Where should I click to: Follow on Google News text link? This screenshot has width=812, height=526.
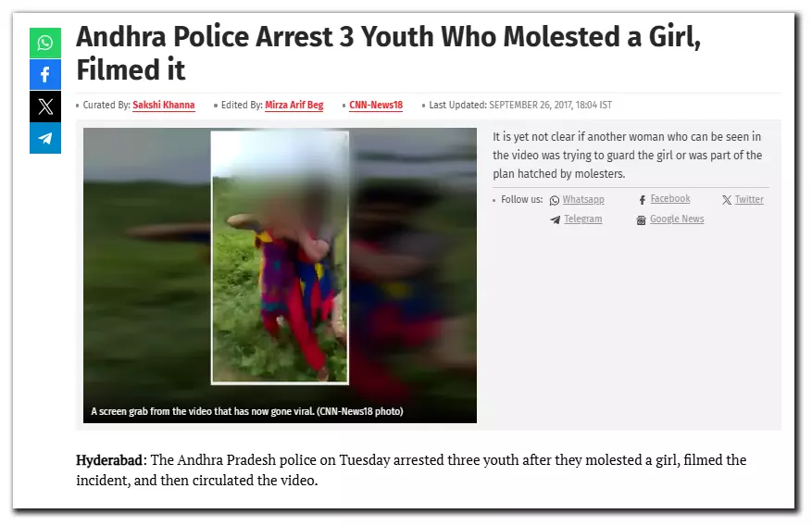677,219
